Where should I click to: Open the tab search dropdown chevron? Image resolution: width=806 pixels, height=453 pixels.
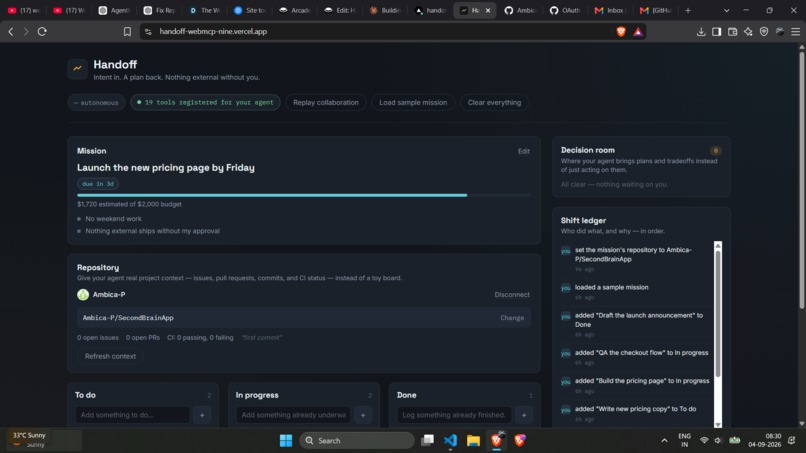(726, 10)
